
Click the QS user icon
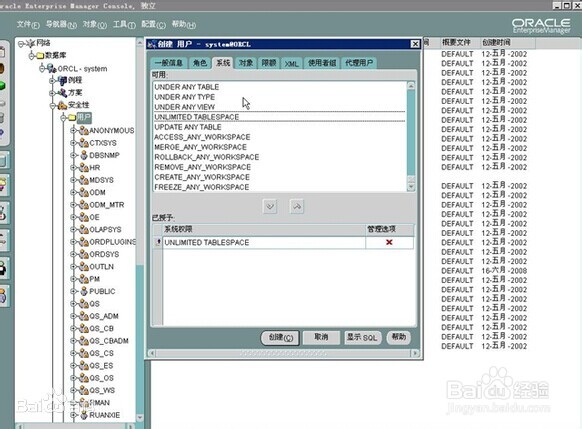[84, 304]
